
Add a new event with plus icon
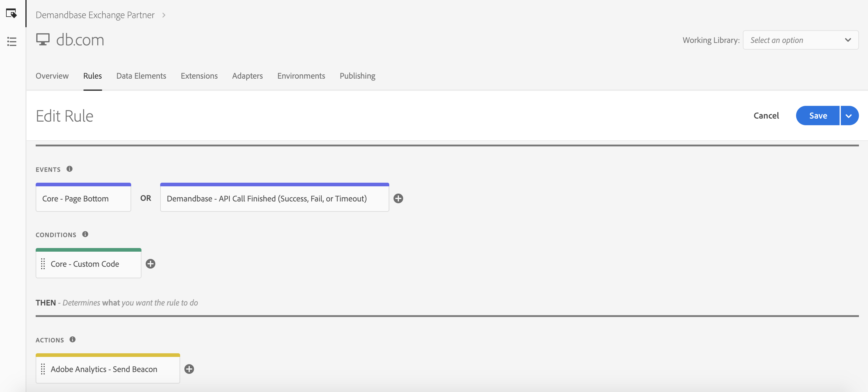398,198
